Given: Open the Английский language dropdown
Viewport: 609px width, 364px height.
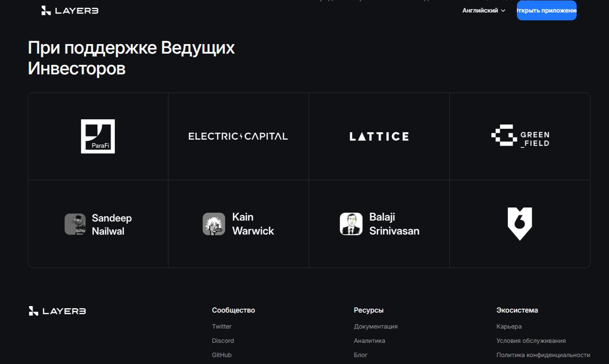Looking at the screenshot, I should [483, 10].
